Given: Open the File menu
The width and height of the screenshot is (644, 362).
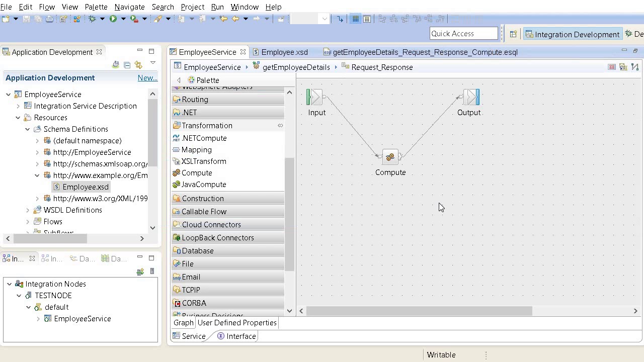Looking at the screenshot, I should click(x=6, y=7).
